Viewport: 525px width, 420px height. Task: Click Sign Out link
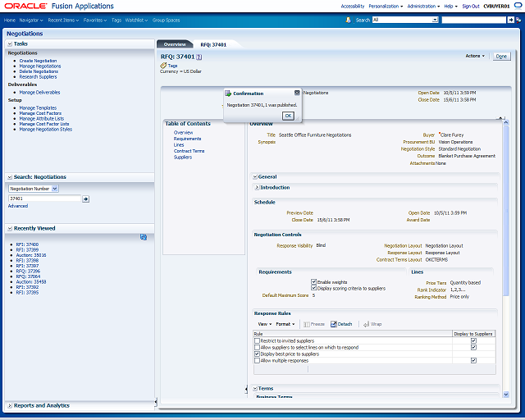coord(471,6)
